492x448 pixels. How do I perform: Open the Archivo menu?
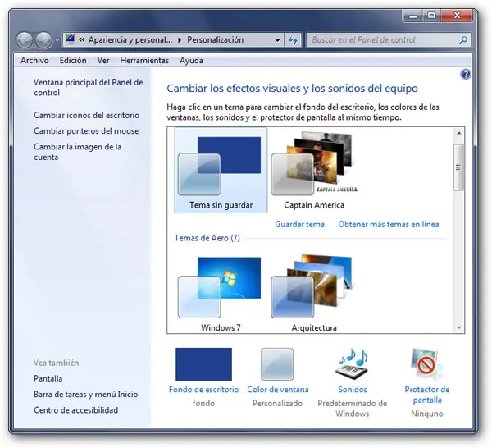tap(34, 60)
